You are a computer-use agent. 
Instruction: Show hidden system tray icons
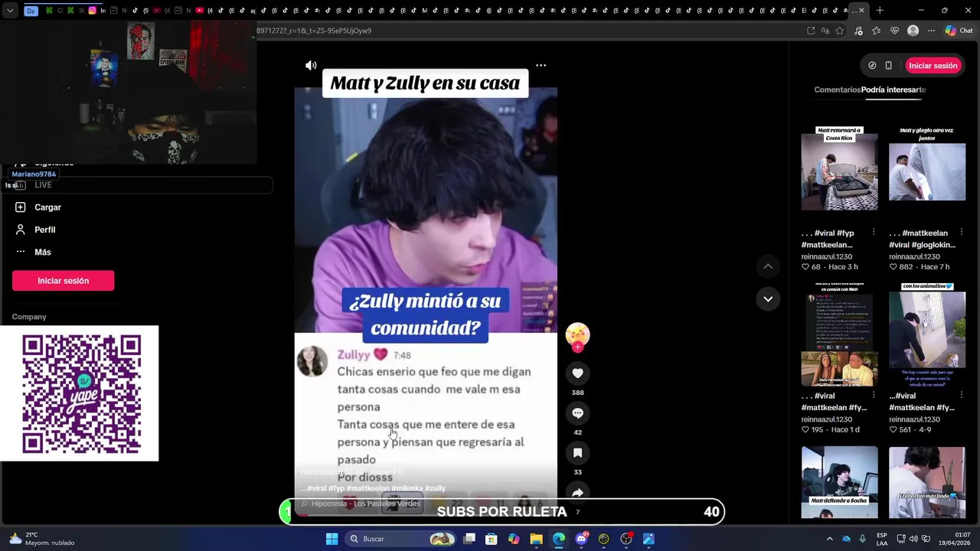click(829, 539)
